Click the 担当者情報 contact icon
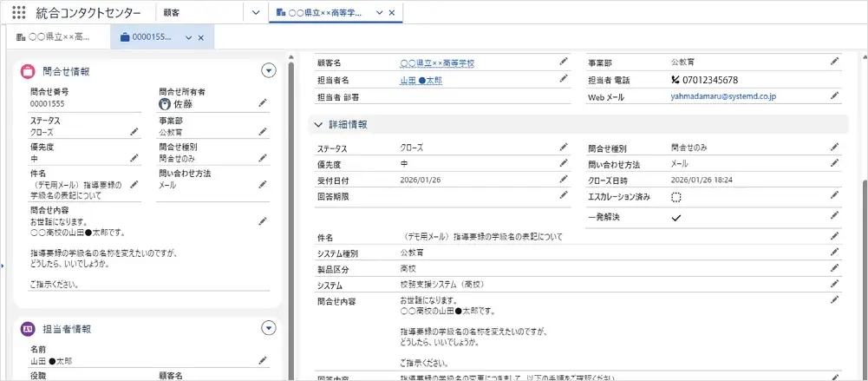868x381 pixels. (x=28, y=329)
